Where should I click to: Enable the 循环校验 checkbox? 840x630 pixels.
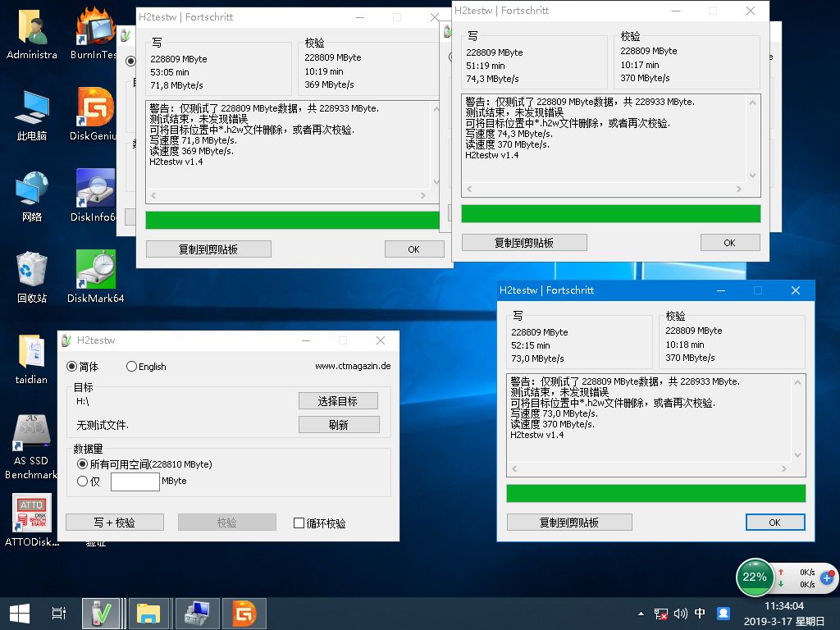click(299, 523)
